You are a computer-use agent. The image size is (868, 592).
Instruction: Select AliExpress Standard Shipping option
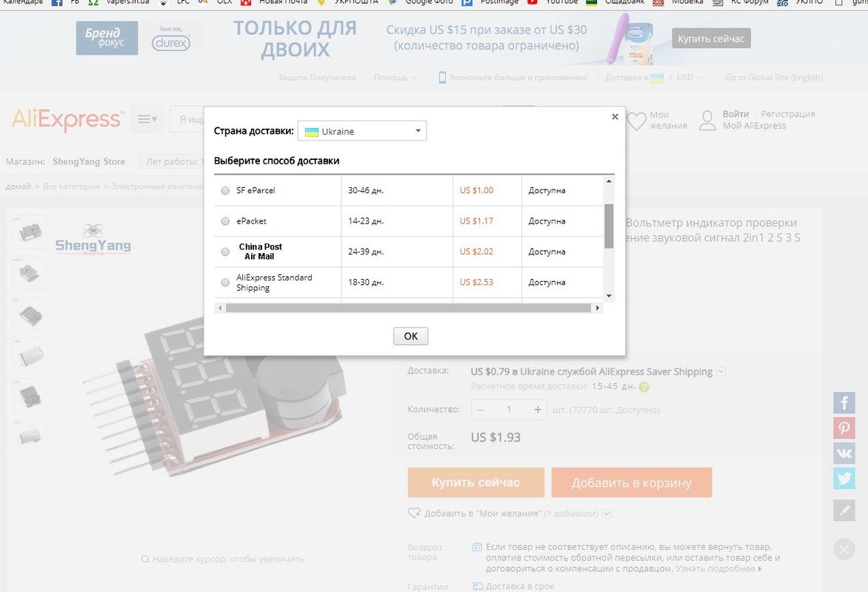[x=224, y=282]
